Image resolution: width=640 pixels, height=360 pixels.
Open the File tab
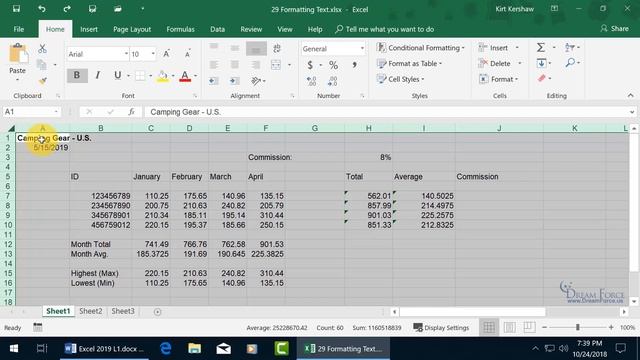pyautogui.click(x=19, y=29)
